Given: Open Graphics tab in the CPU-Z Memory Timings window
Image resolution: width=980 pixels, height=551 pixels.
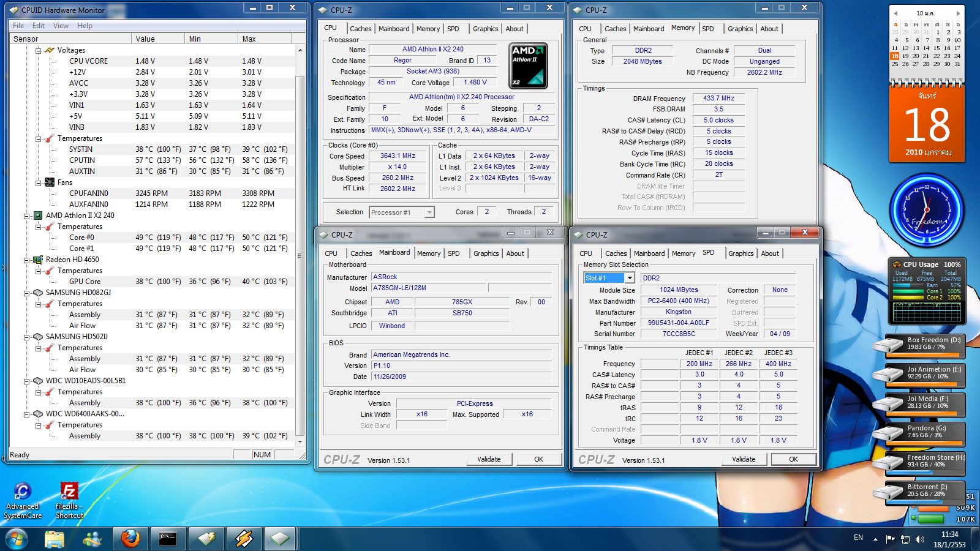Looking at the screenshot, I should (741, 29).
